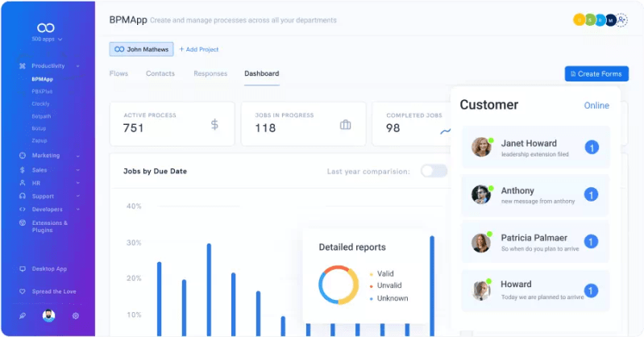
Task: Open Patricia Palmaer's conversation
Action: point(535,242)
